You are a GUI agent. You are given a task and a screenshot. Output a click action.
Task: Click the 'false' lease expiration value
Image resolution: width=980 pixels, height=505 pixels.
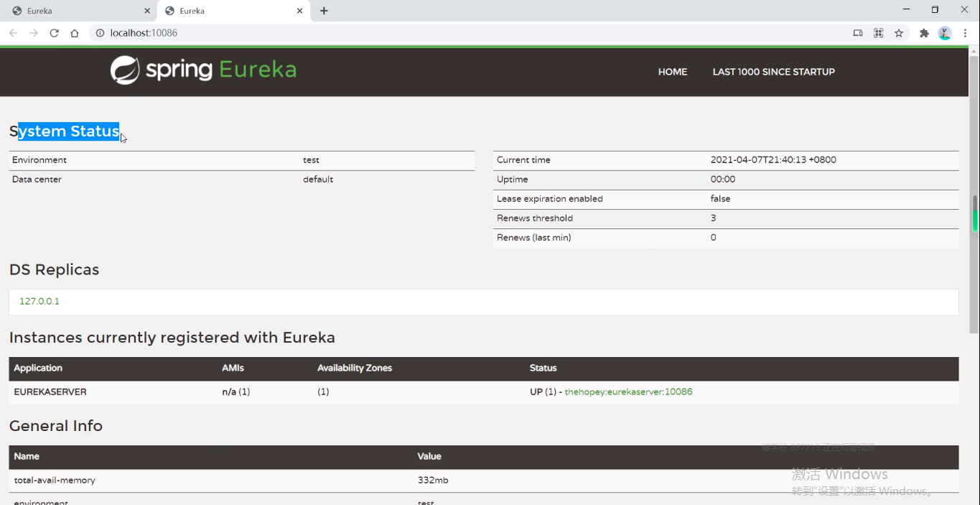pyautogui.click(x=720, y=199)
